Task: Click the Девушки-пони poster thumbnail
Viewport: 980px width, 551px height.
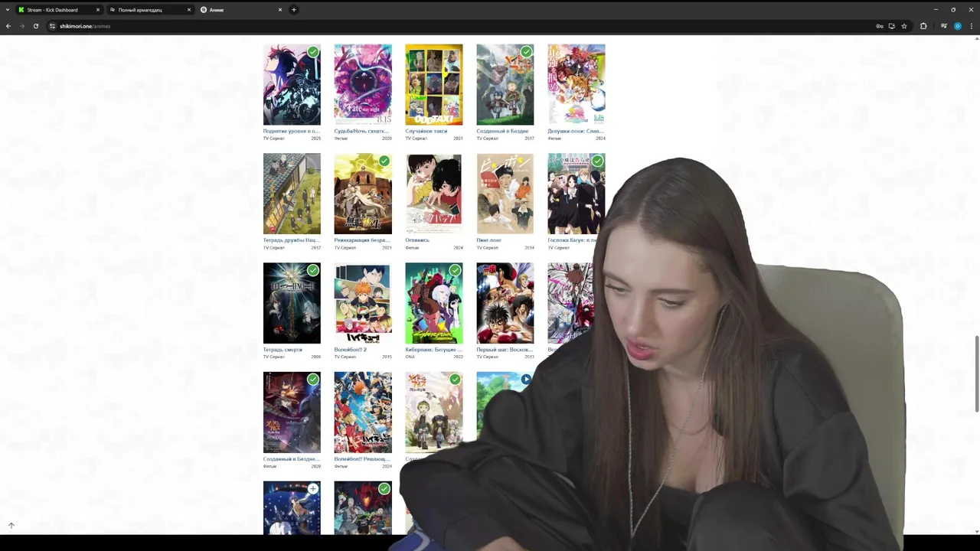Action: (x=576, y=84)
